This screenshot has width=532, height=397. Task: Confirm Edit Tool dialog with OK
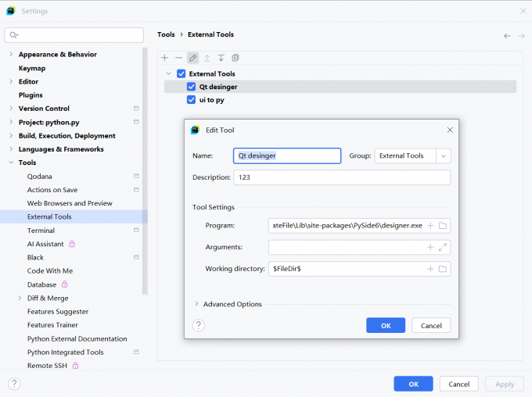[x=386, y=325]
